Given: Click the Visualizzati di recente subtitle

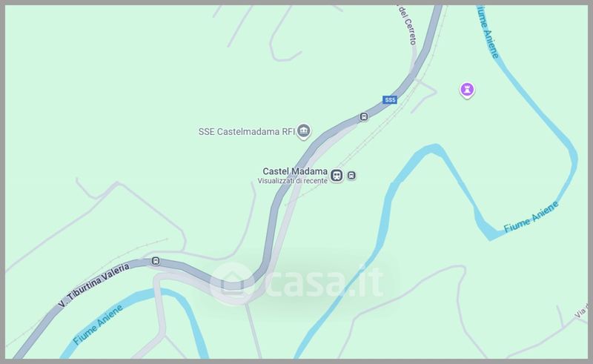Looking at the screenshot, I should [x=292, y=181].
